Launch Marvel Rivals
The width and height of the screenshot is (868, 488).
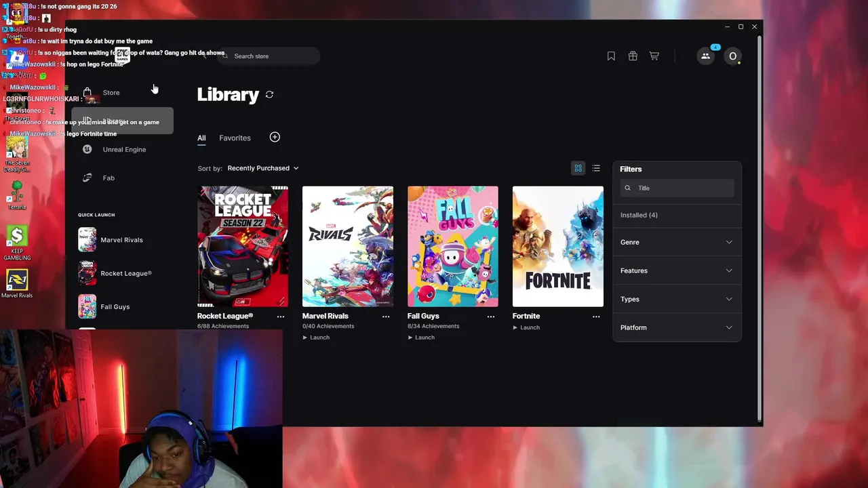316,338
